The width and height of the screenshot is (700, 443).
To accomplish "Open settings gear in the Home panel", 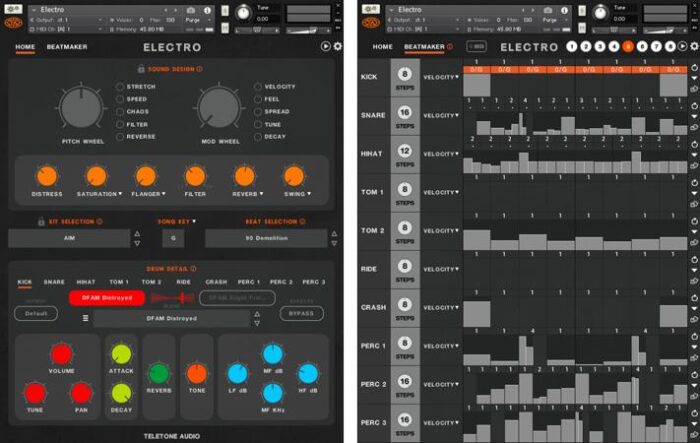I will [337, 47].
